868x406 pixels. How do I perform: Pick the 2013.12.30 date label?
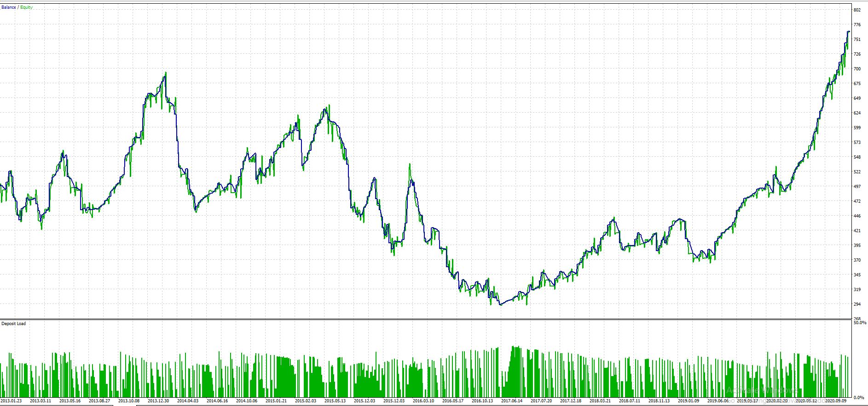[158, 401]
